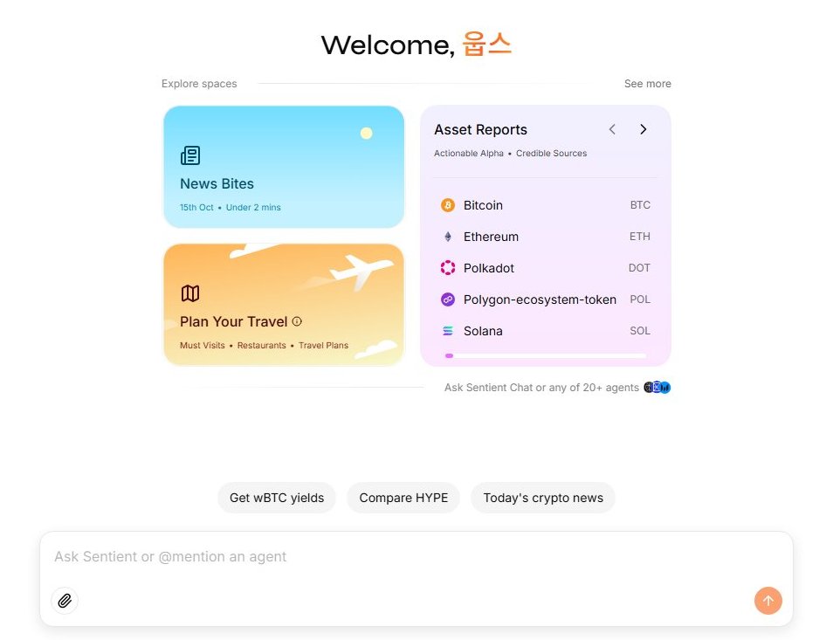Click the Must Visits text on the travel card

[203, 346]
